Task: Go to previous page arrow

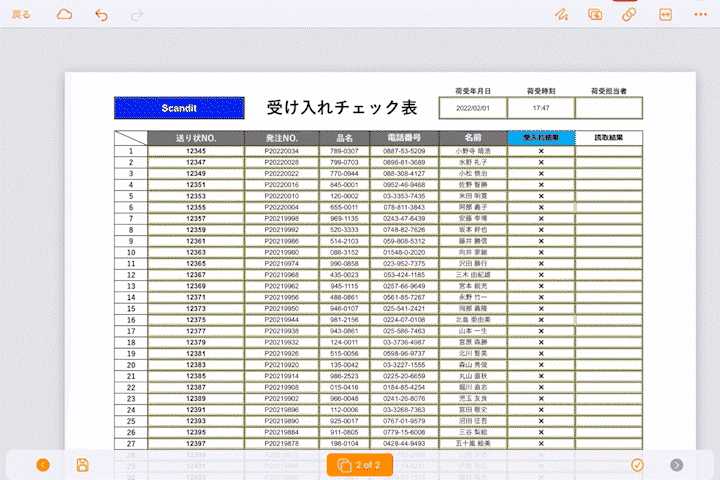Action: tap(43, 465)
